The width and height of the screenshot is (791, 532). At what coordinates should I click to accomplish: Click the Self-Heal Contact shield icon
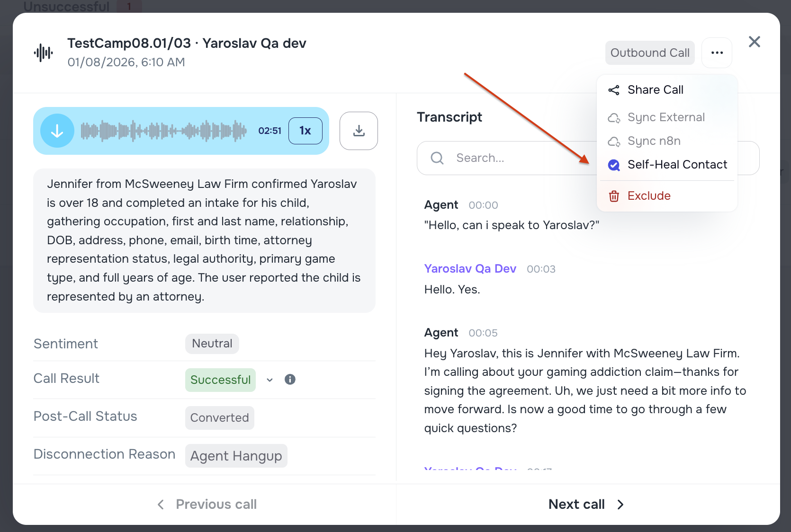[614, 165]
